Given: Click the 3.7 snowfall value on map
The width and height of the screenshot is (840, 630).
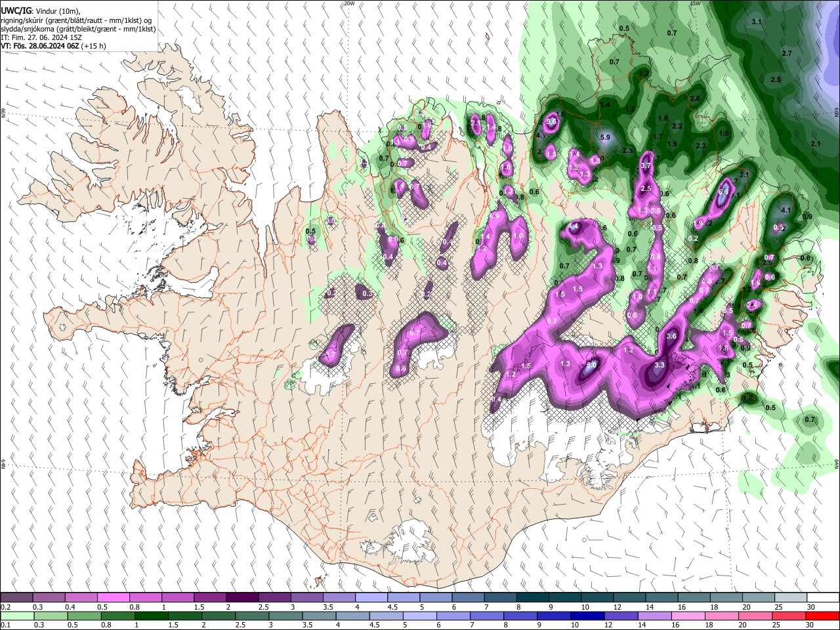Looking at the screenshot, I should [x=645, y=165].
